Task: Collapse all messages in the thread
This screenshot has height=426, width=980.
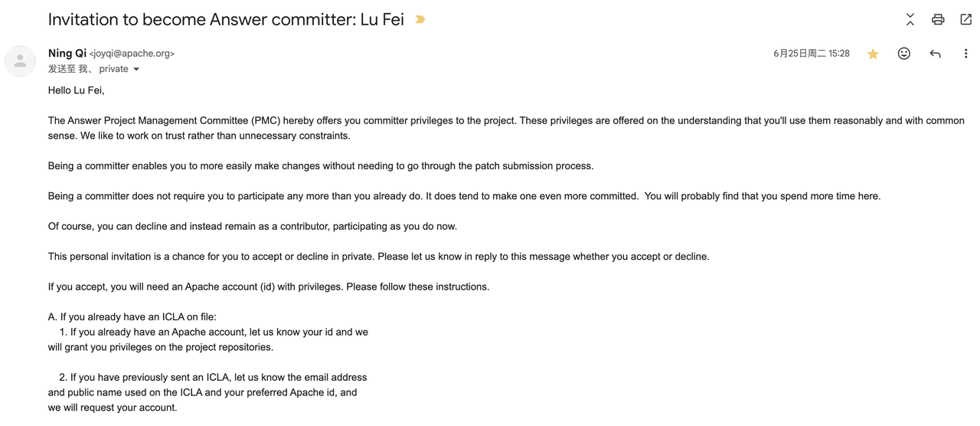Action: coord(910,19)
